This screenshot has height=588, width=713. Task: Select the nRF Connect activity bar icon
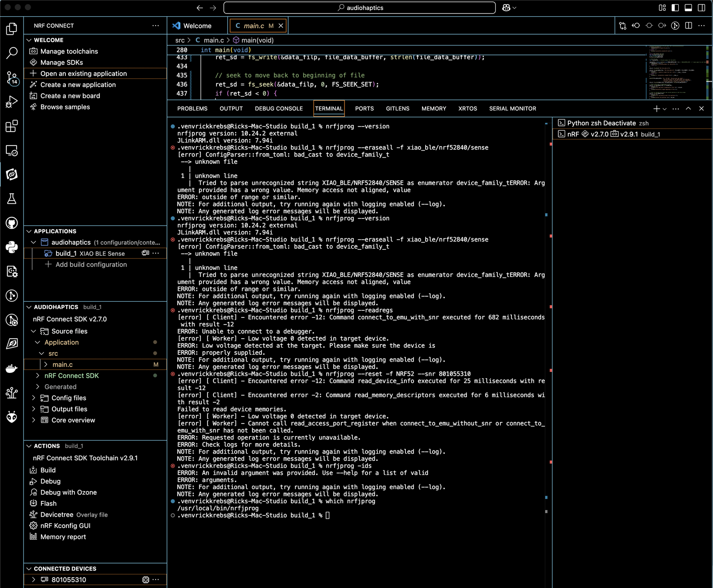pos(12,175)
